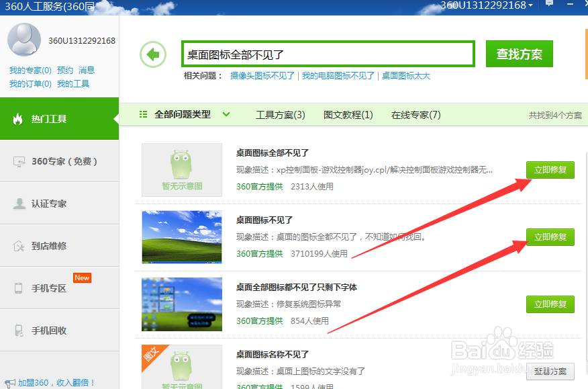
Task: Open the 我的专家(0) link
Action: [x=30, y=71]
